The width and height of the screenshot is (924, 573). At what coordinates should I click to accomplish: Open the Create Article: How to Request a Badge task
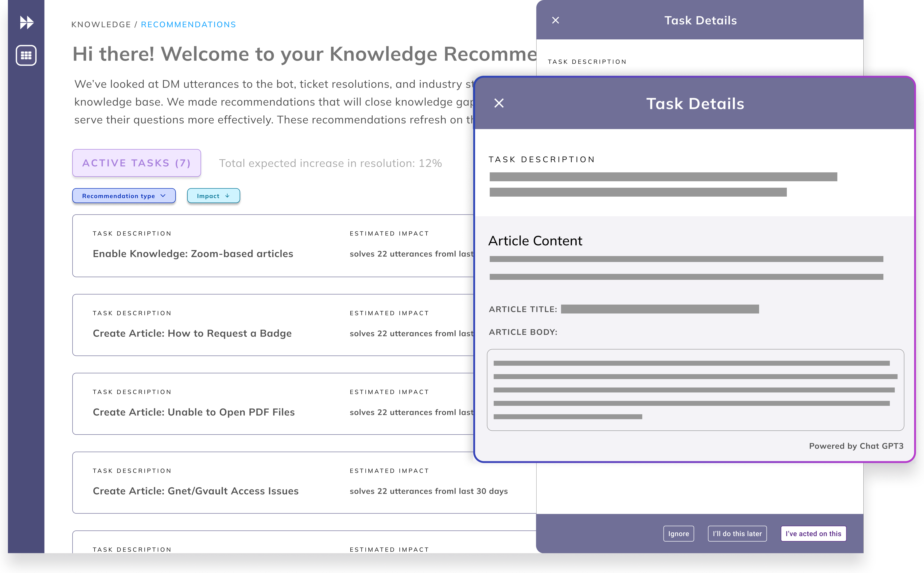click(x=273, y=325)
